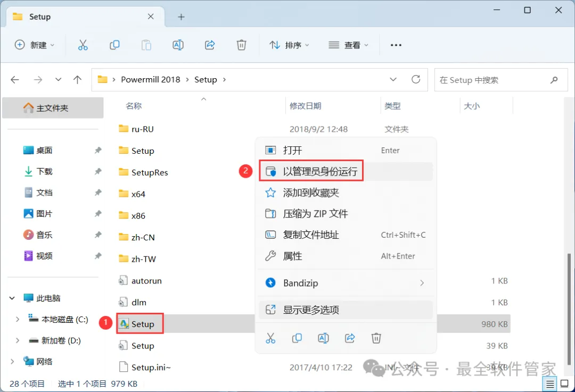Image resolution: width=575 pixels, height=392 pixels.
Task: Click the Cut scissors icon in the context menu
Action: click(x=270, y=338)
